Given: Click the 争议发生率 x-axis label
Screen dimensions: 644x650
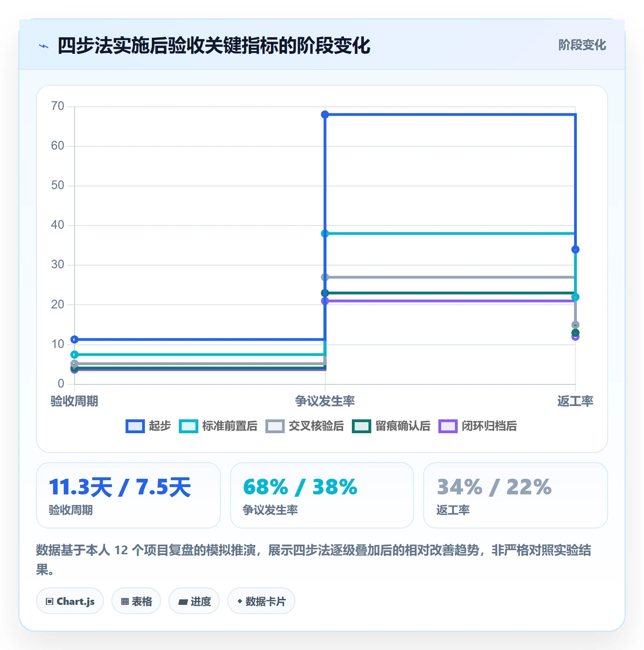Looking at the screenshot, I should (325, 401).
